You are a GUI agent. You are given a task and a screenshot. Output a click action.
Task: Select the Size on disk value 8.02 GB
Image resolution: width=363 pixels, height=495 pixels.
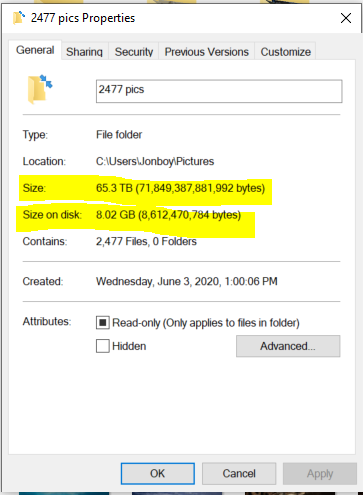pyautogui.click(x=168, y=215)
